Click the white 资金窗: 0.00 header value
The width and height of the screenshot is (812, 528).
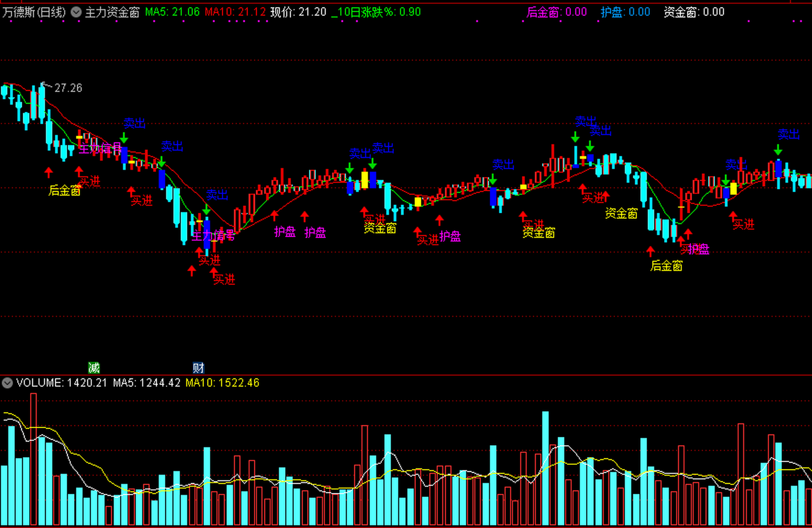pos(694,12)
